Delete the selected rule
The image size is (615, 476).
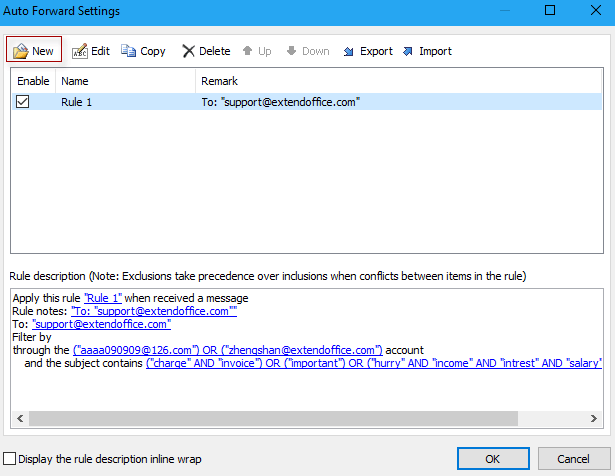[x=188, y=51]
